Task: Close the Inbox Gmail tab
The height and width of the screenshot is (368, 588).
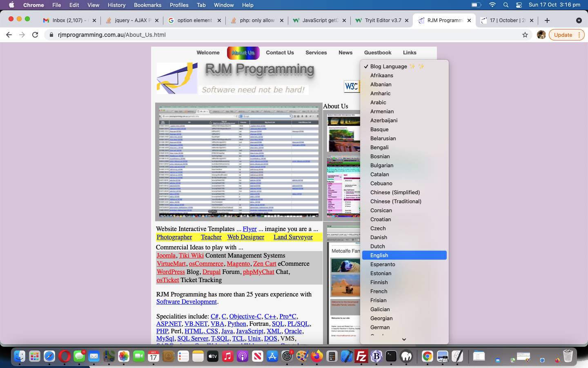Action: click(94, 20)
